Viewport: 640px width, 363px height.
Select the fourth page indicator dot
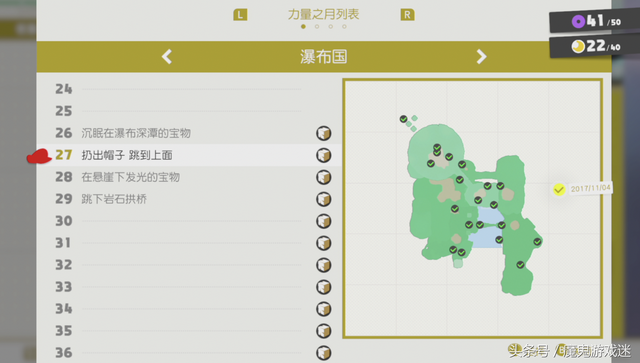click(344, 27)
